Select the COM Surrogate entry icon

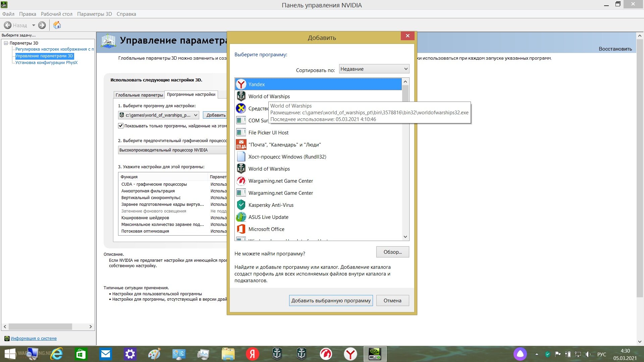click(x=241, y=120)
